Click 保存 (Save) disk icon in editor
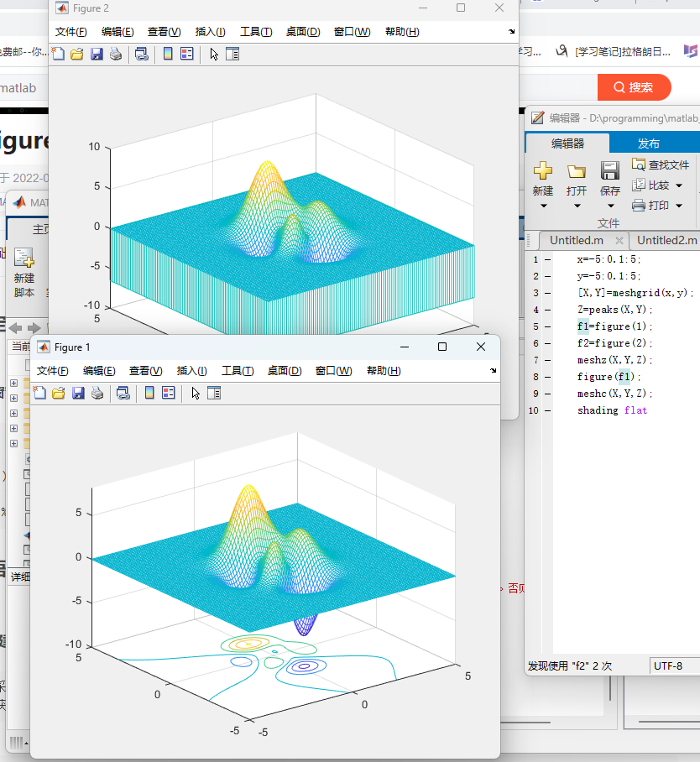Viewport: 700px width, 762px height. (609, 170)
